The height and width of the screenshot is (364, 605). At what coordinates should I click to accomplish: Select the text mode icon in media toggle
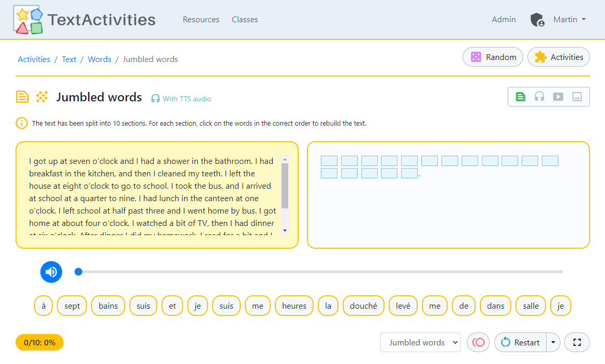click(x=520, y=96)
